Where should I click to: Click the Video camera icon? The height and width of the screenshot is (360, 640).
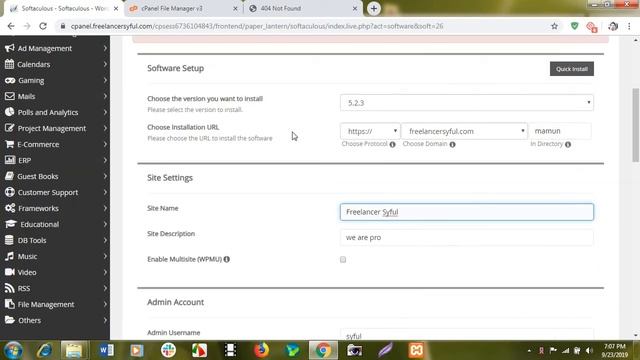(x=10, y=272)
